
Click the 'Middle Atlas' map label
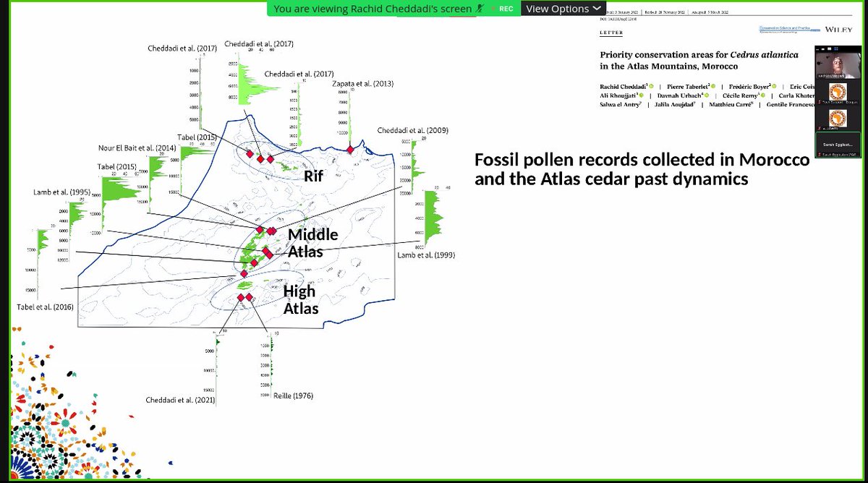pos(312,243)
